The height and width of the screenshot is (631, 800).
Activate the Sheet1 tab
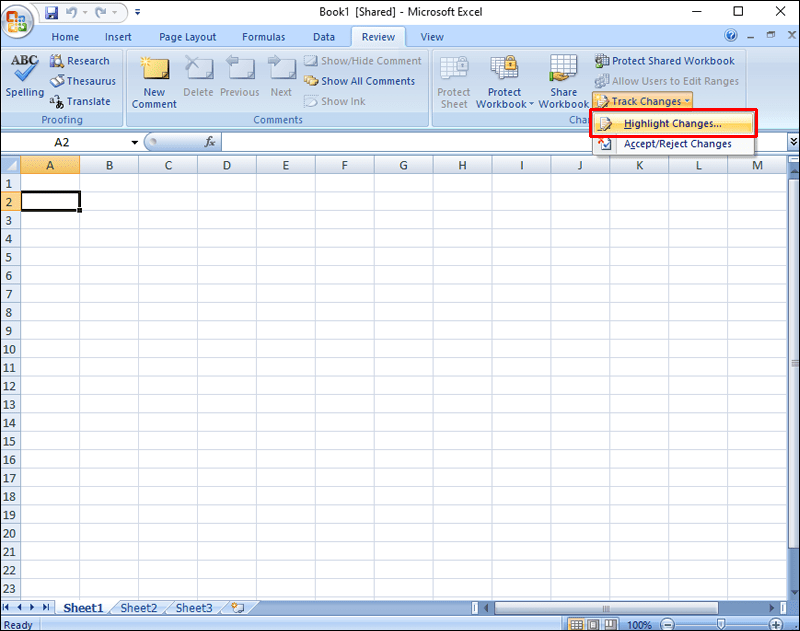coord(83,608)
